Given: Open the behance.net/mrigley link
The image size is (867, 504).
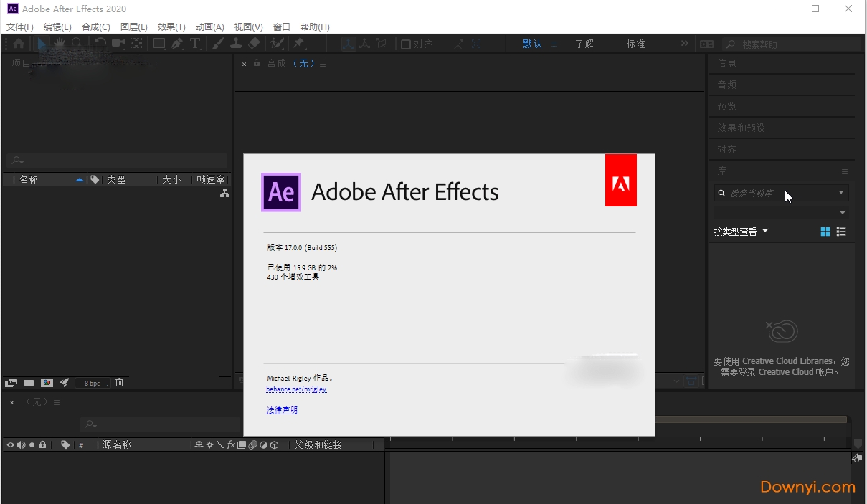Looking at the screenshot, I should tap(296, 389).
